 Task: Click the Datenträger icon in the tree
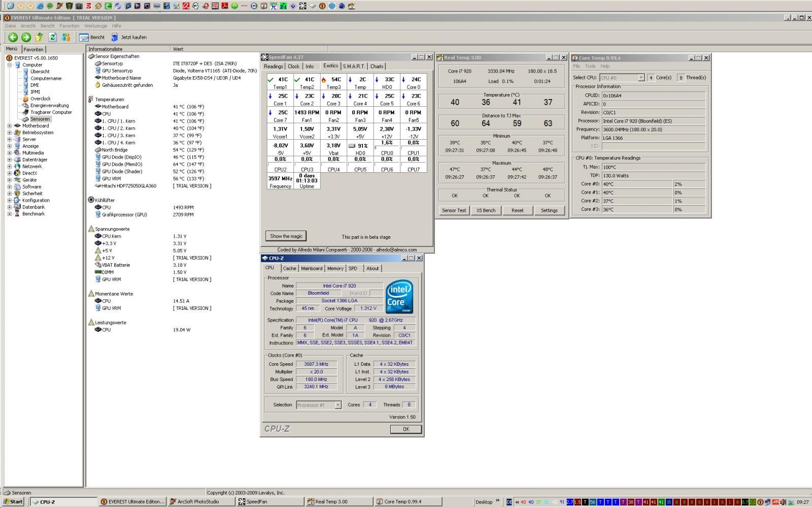pyautogui.click(x=17, y=160)
